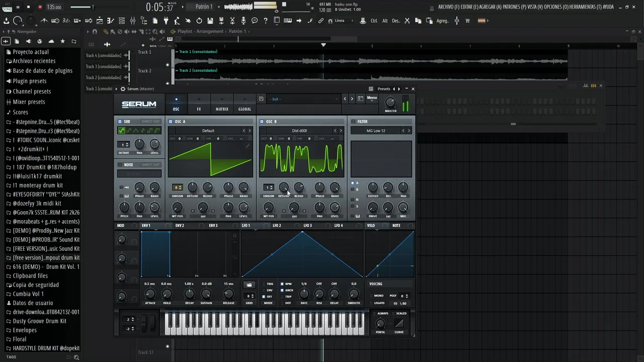The height and width of the screenshot is (362, 644).
Task: Click Serum save preset floppy icon
Action: 261,99
